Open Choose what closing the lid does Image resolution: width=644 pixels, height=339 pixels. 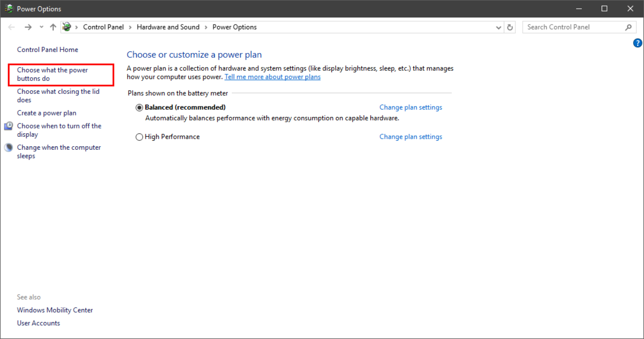(x=58, y=96)
